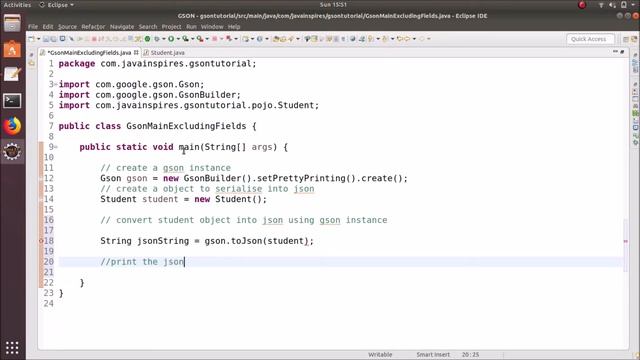Open the Window menu
This screenshot has width=640, height=360.
pyautogui.click(x=212, y=27)
